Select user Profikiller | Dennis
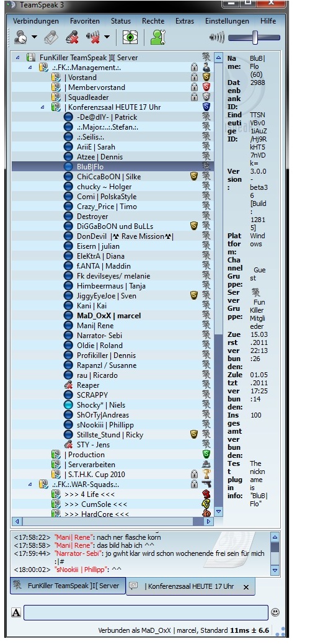310x644 pixels. 107,356
